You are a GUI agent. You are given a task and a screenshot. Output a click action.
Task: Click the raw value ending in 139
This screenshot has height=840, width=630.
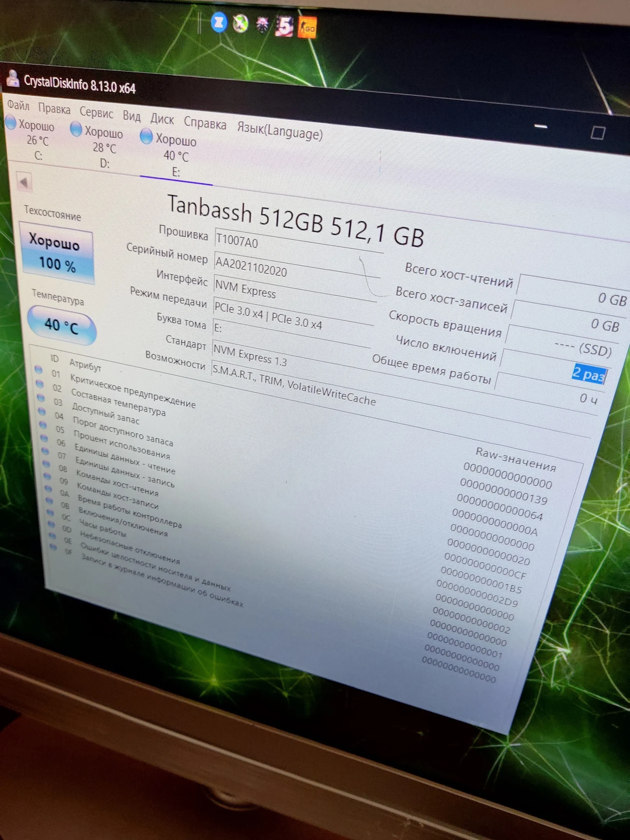[x=504, y=491]
